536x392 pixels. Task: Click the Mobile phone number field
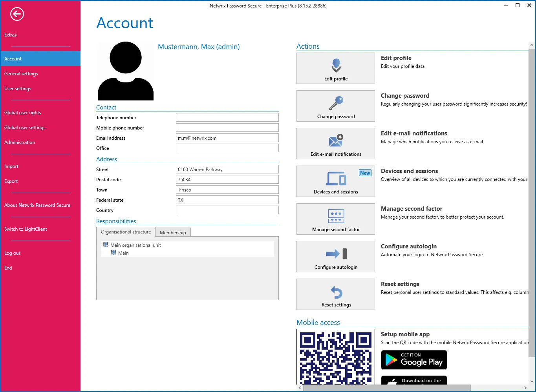pyautogui.click(x=227, y=128)
